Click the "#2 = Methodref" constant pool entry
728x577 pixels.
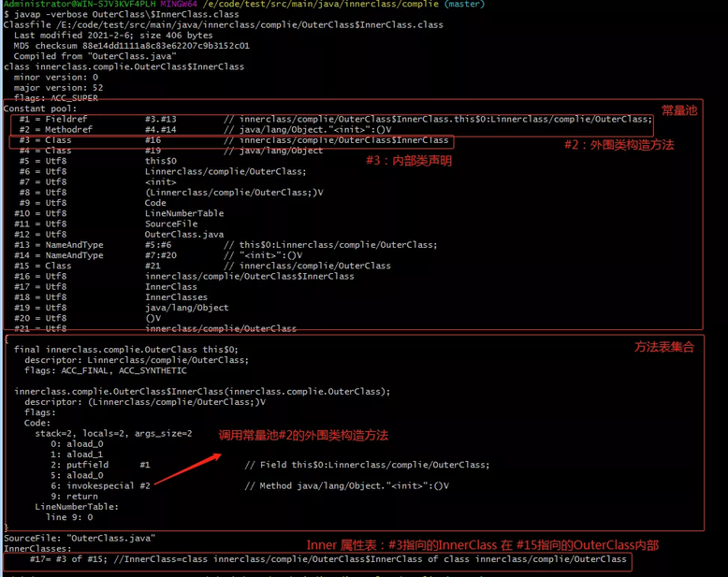click(205, 129)
